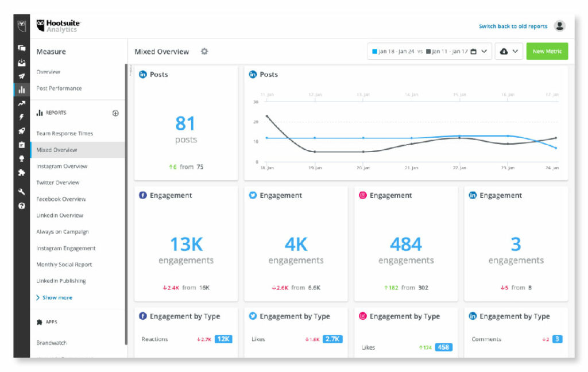The width and height of the screenshot is (588, 372).
Task: Click the 458 Likes badge
Action: point(443,347)
